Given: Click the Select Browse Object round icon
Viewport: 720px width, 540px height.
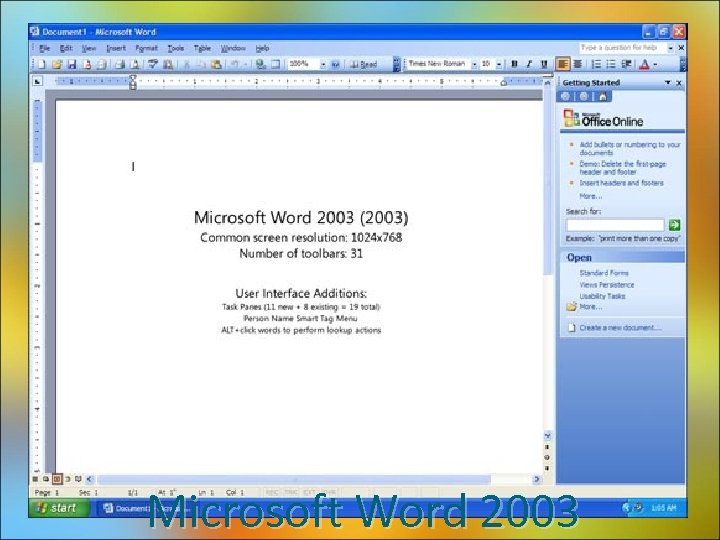Looking at the screenshot, I should click(547, 457).
